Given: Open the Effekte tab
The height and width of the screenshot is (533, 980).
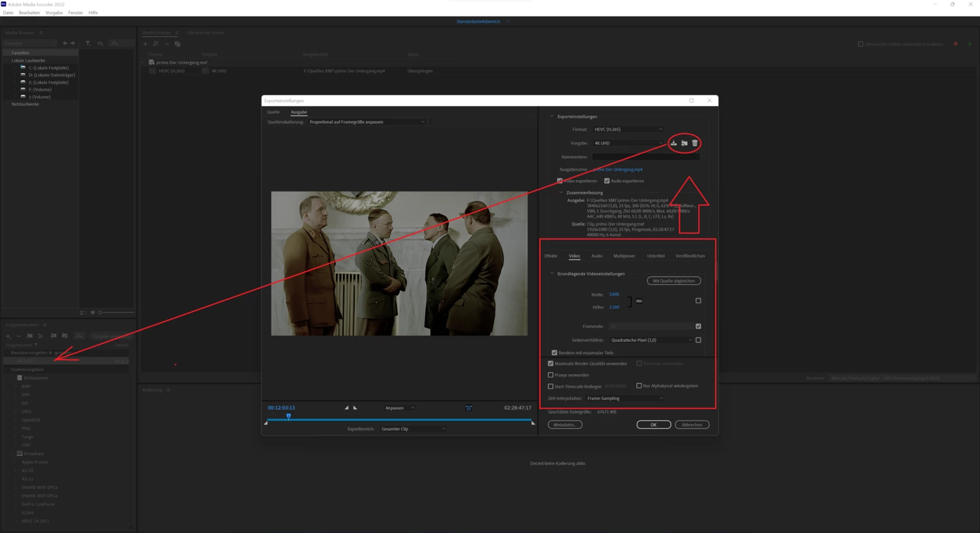Looking at the screenshot, I should point(551,256).
